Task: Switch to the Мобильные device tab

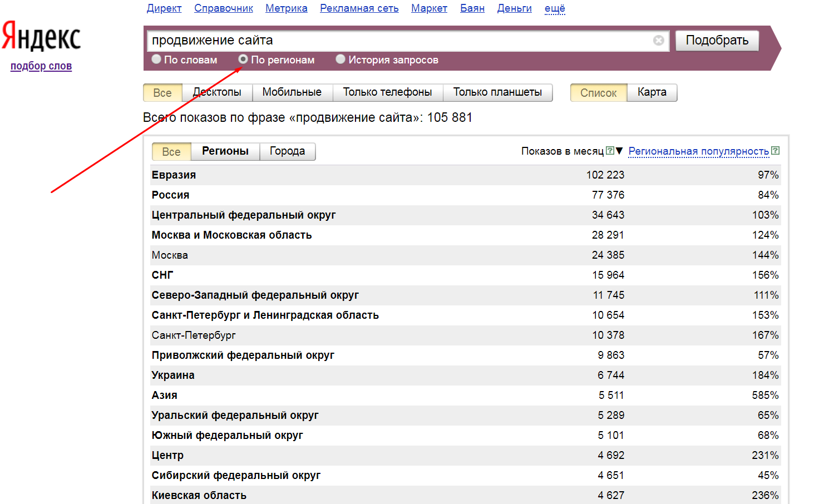Action: click(292, 92)
